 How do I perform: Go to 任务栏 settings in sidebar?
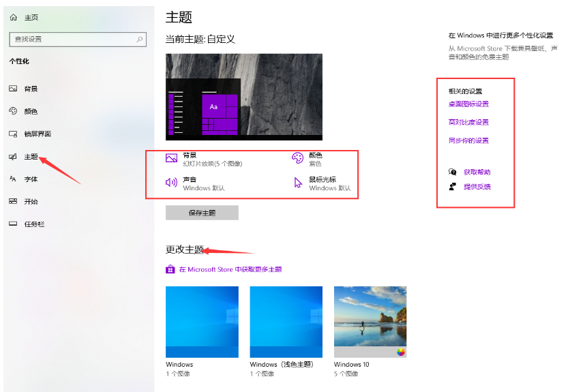(x=33, y=224)
